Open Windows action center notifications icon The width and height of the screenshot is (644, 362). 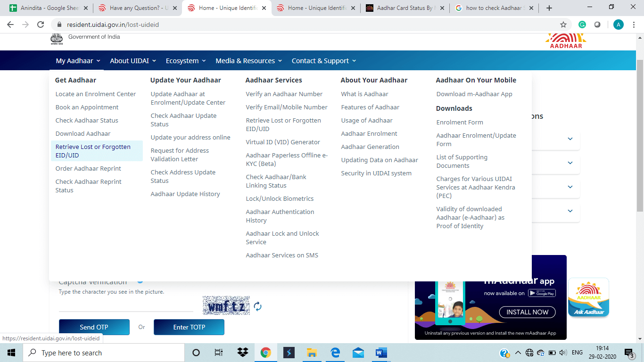click(x=629, y=353)
